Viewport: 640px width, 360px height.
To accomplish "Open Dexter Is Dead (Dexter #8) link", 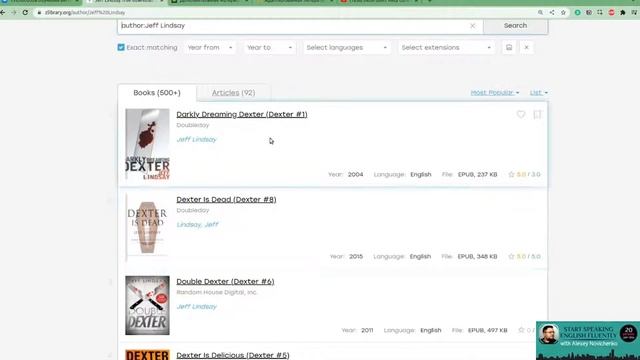I will (226, 200).
